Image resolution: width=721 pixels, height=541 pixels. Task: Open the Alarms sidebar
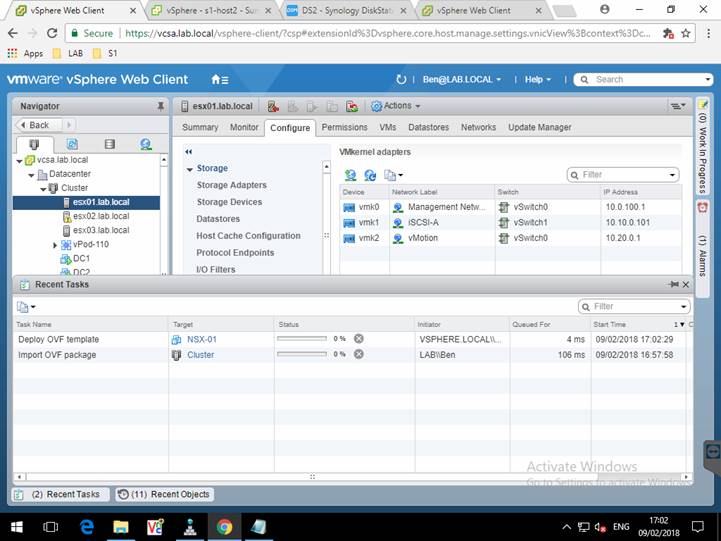(x=702, y=247)
